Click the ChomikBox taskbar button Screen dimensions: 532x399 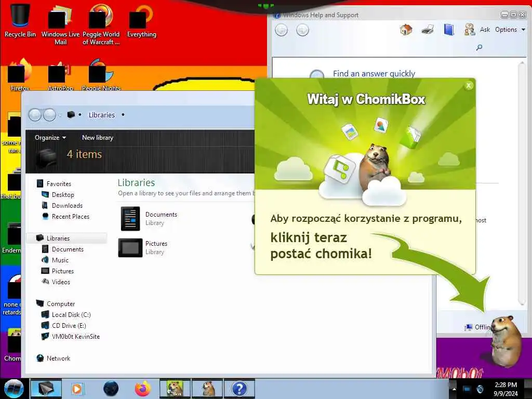click(x=175, y=389)
